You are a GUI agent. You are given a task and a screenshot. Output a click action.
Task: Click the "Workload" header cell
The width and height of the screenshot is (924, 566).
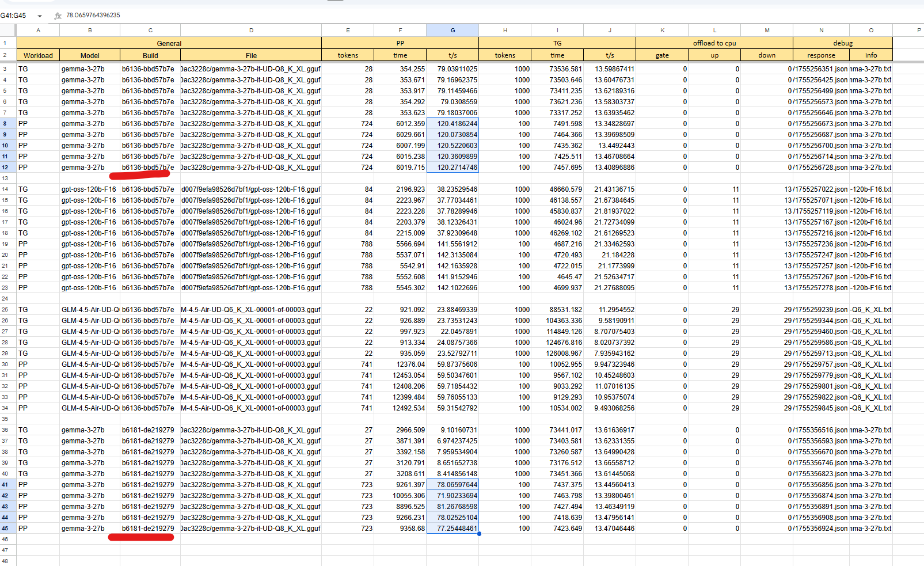[x=38, y=55]
